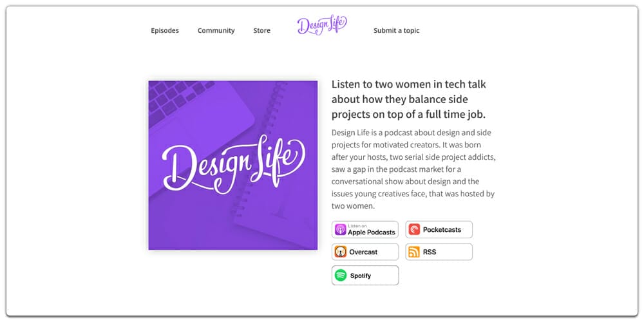
Task: Click the red Pocketcasts icon
Action: point(414,230)
